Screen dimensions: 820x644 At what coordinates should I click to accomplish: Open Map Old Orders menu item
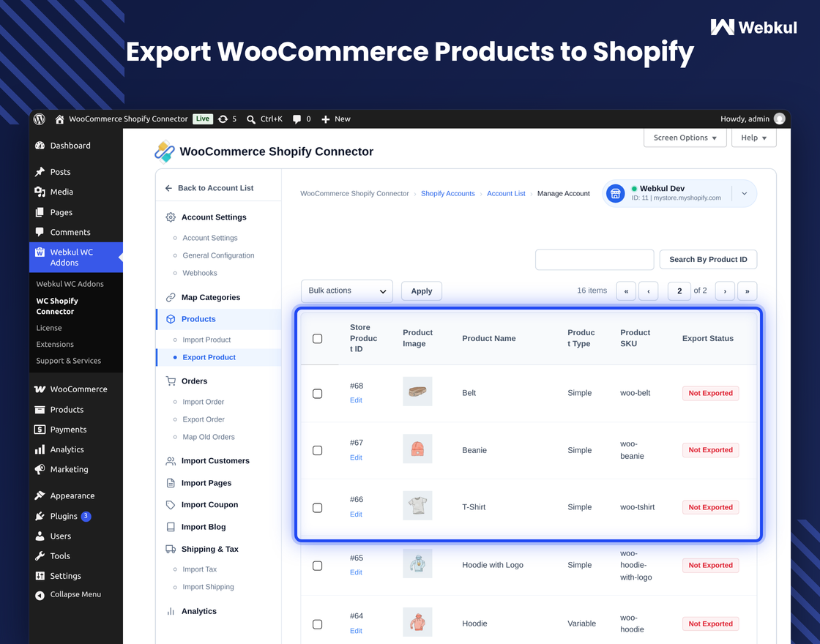tap(209, 437)
